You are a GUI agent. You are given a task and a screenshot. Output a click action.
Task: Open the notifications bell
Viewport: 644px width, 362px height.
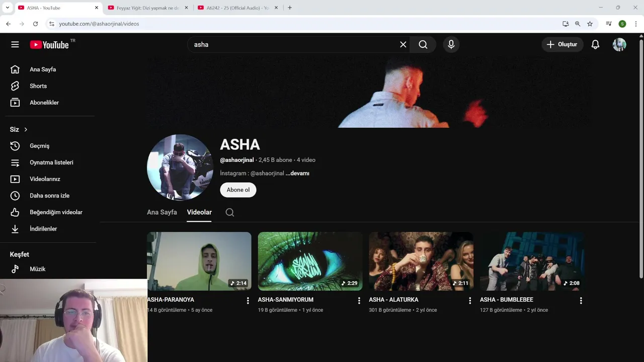point(595,45)
